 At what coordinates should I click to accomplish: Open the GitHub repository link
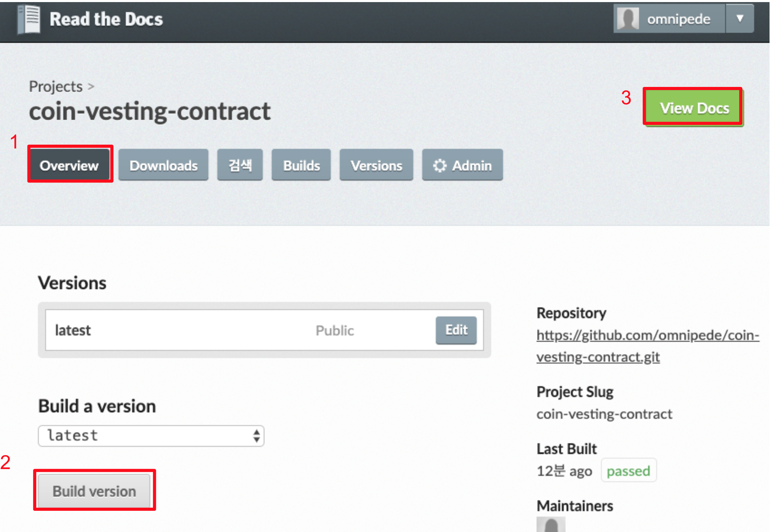pyautogui.click(x=648, y=346)
